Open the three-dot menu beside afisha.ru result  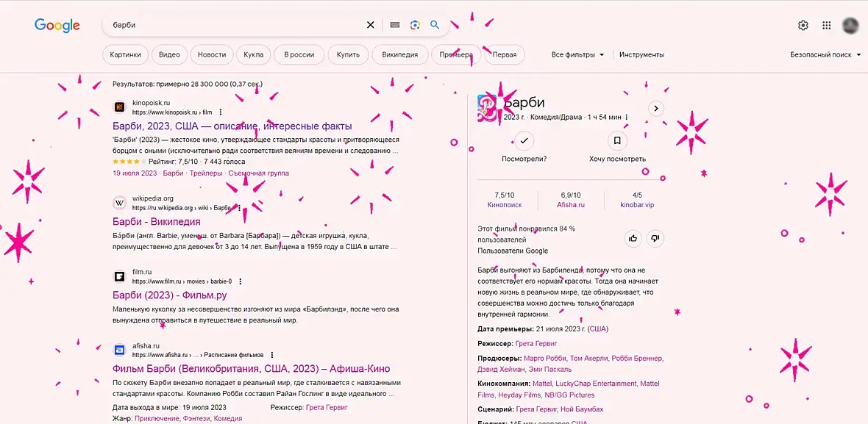click(x=272, y=355)
